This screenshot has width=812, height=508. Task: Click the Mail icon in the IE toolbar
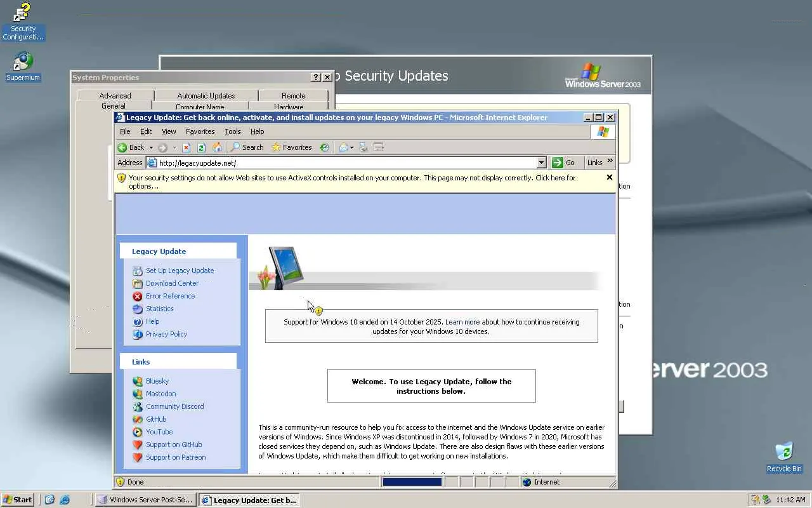343,147
